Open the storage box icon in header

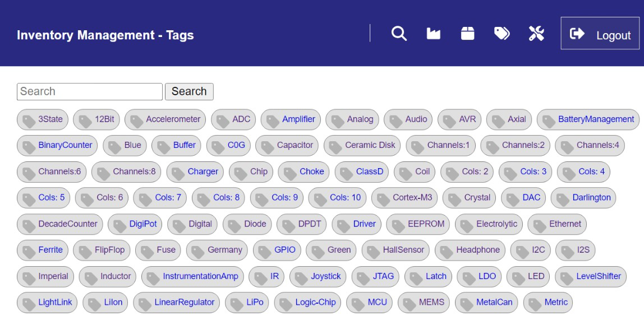coord(467,33)
